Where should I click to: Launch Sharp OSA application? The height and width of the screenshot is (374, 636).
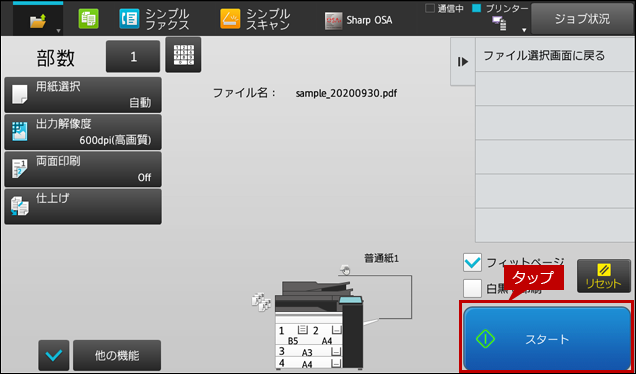(359, 20)
